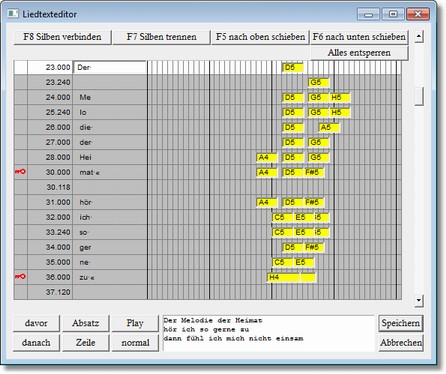Viewport: 446px width, 374px height.
Task: Start playback with the Play button
Action: tap(135, 323)
